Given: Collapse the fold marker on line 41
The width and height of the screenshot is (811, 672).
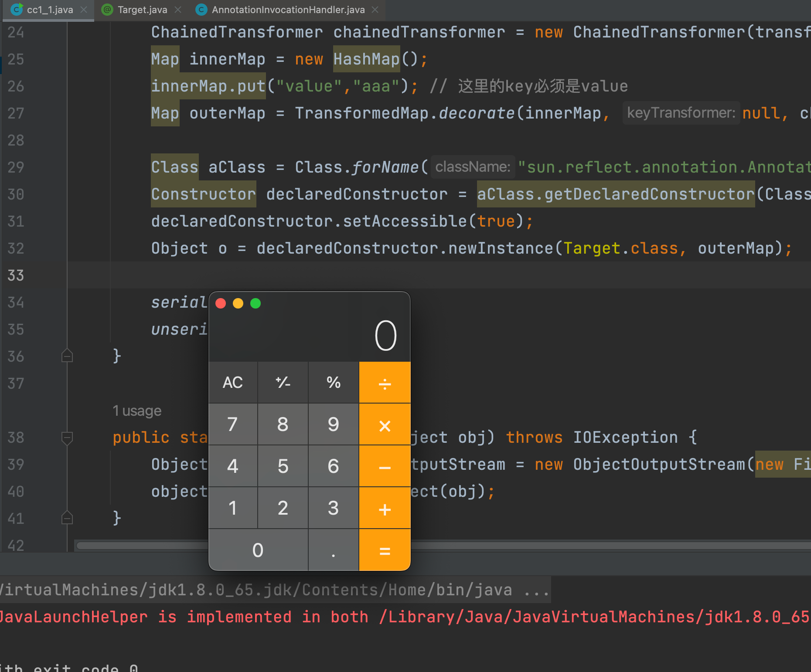Looking at the screenshot, I should click(x=67, y=517).
